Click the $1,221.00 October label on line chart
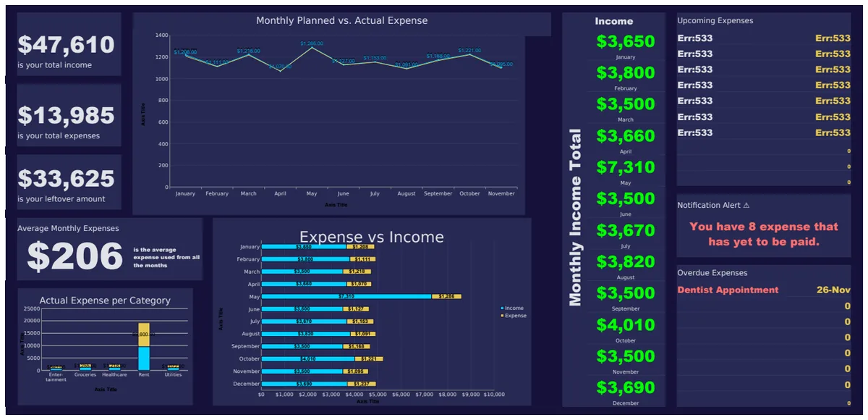868x420 pixels. pyautogui.click(x=469, y=51)
